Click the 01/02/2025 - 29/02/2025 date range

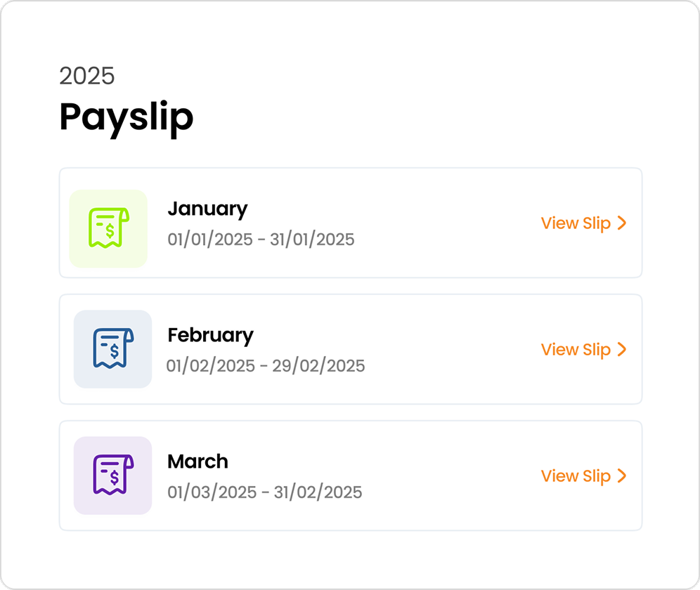click(266, 365)
